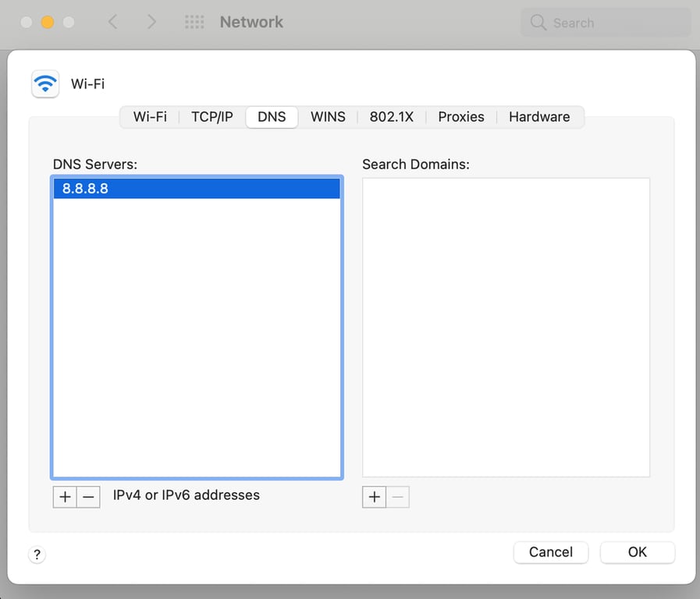Open the Proxies tab
The height and width of the screenshot is (599, 700).
[460, 117]
